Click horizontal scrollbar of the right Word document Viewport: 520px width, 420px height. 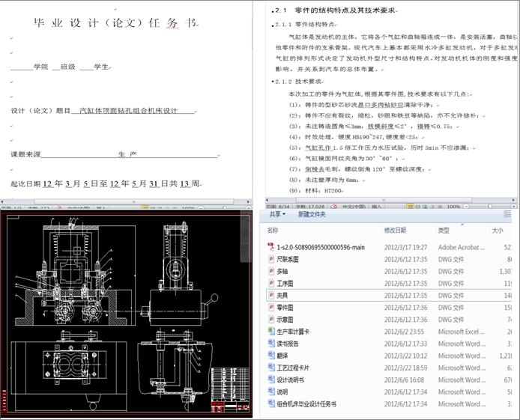(x=384, y=200)
